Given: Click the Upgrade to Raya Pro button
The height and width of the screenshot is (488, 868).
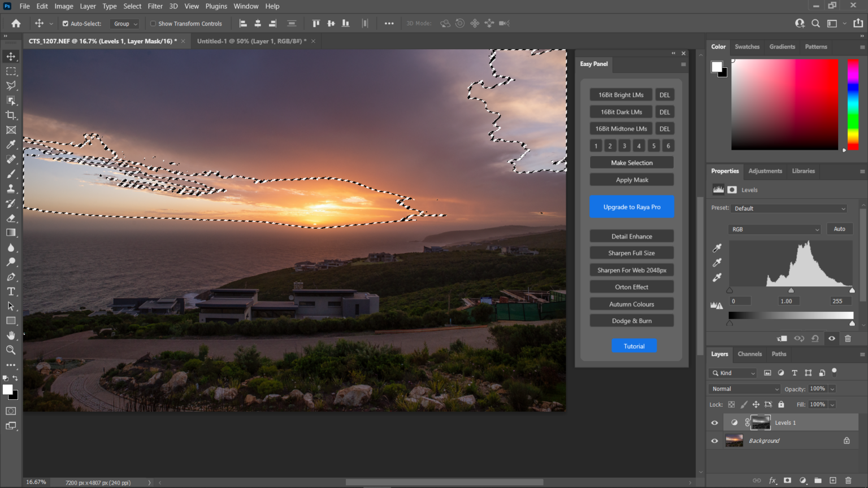Looking at the screenshot, I should tap(631, 207).
